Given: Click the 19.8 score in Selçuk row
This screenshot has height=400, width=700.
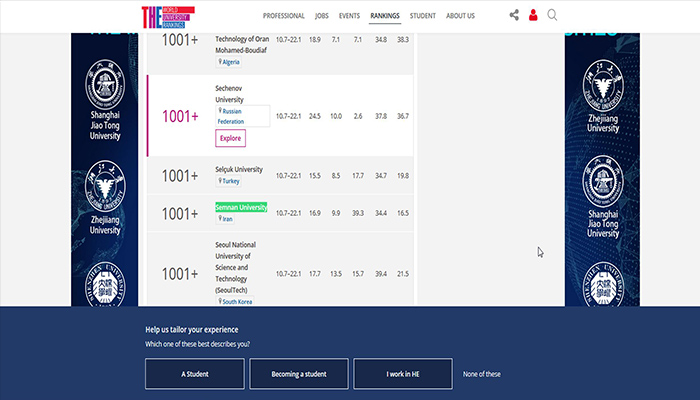Looking at the screenshot, I should [403, 176].
